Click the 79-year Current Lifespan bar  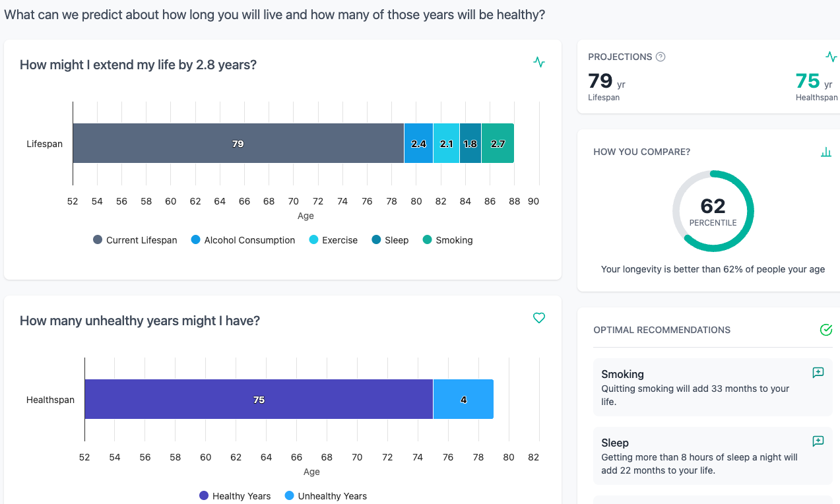pyautogui.click(x=238, y=143)
